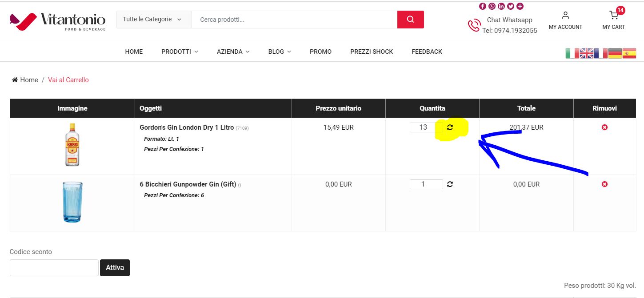Open Gordon's Gin London Dry product link

[x=187, y=127]
